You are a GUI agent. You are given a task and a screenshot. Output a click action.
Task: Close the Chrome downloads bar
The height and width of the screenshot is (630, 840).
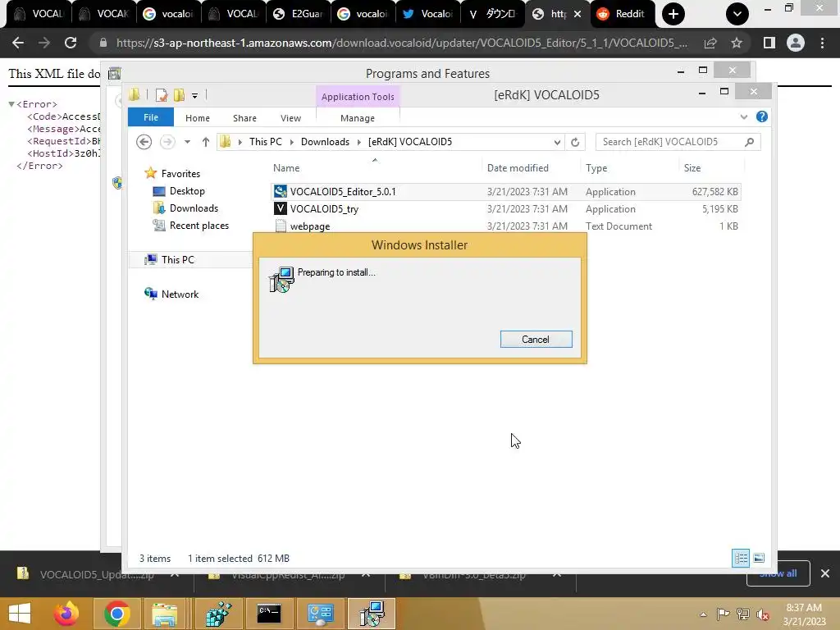pos(825,573)
